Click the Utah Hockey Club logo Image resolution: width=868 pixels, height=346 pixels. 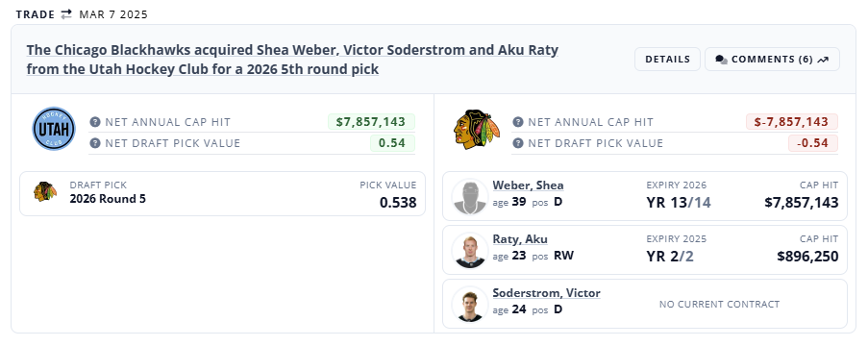54,129
